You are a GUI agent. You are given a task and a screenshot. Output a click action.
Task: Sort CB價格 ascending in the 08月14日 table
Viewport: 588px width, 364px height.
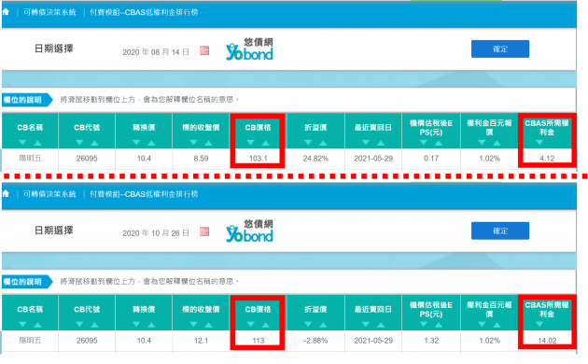click(x=265, y=143)
